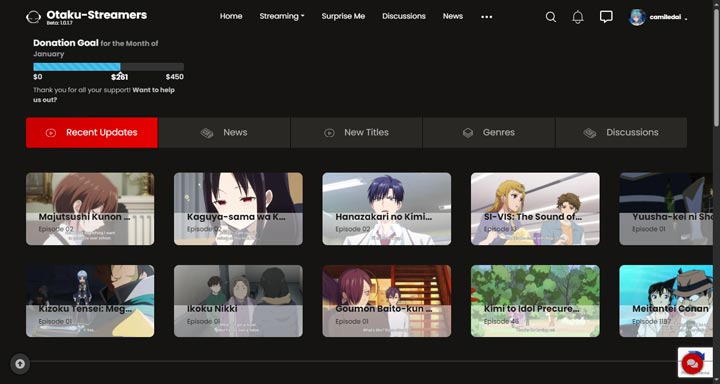This screenshot has height=384, width=720.
Task: Open Meitantei Conan Episode 1187 thumbnail
Action: 666,301
